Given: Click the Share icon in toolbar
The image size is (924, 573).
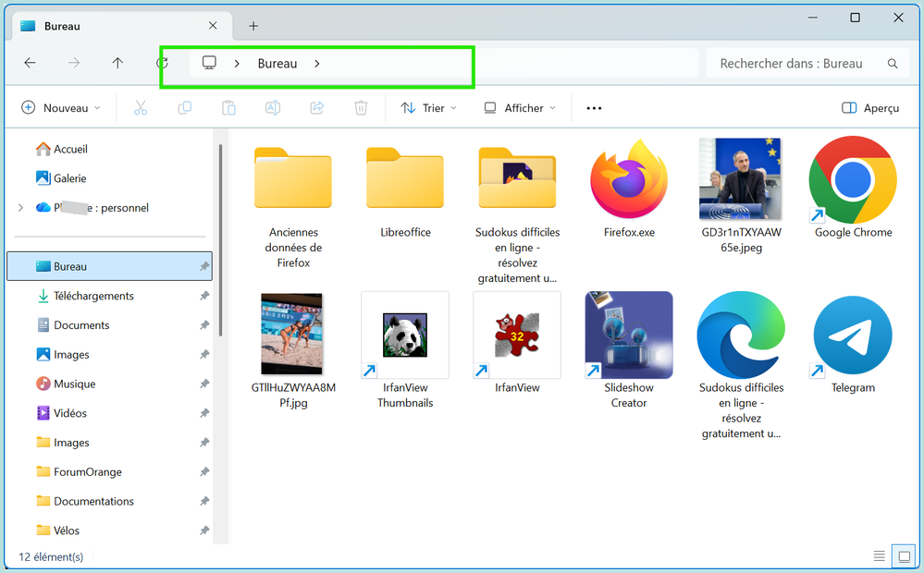Looking at the screenshot, I should [x=317, y=108].
